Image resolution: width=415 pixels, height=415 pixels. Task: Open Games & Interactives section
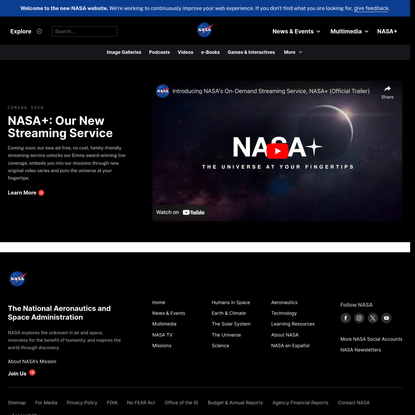[251, 52]
